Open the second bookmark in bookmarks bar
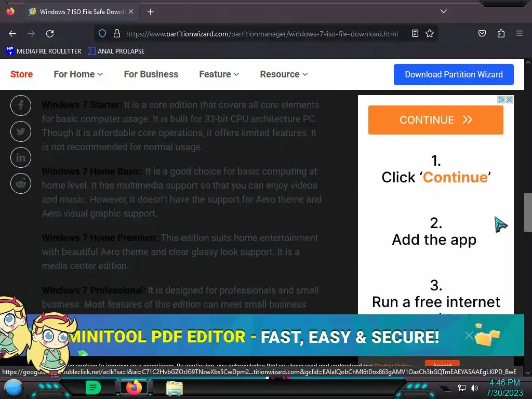 coord(116,51)
